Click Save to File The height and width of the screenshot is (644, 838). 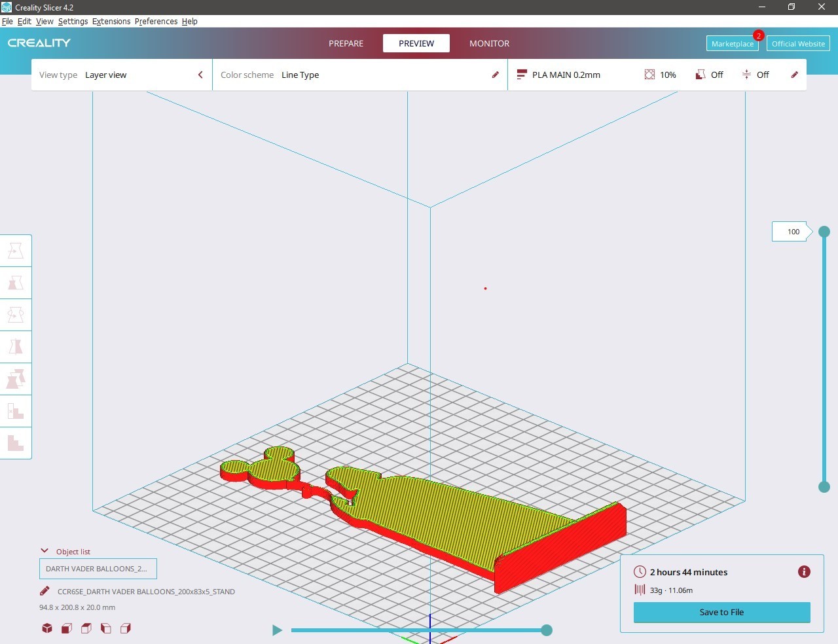tap(721, 612)
